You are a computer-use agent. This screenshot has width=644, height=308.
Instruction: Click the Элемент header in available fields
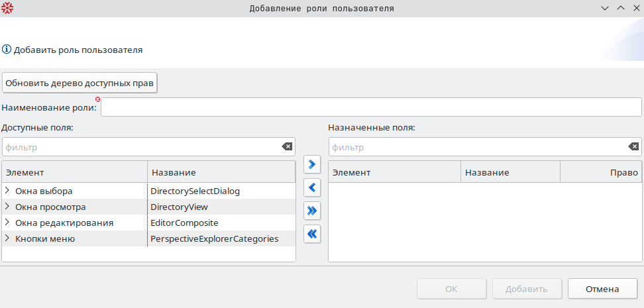click(75, 172)
